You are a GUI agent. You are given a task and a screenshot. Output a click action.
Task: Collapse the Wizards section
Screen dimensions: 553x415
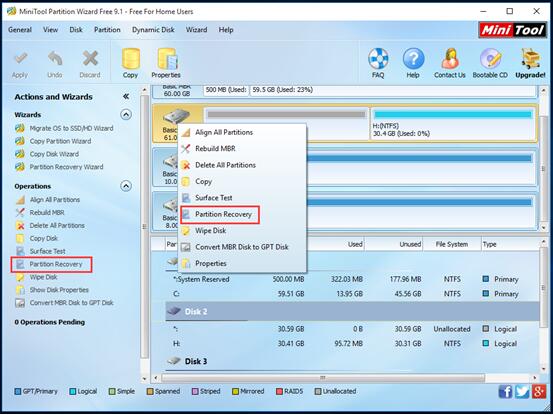126,115
